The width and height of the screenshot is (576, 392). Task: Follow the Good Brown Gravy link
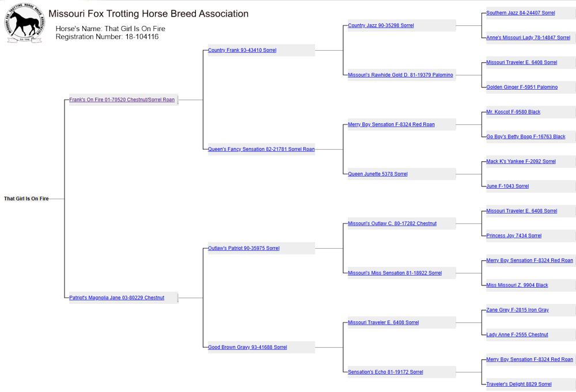(247, 347)
